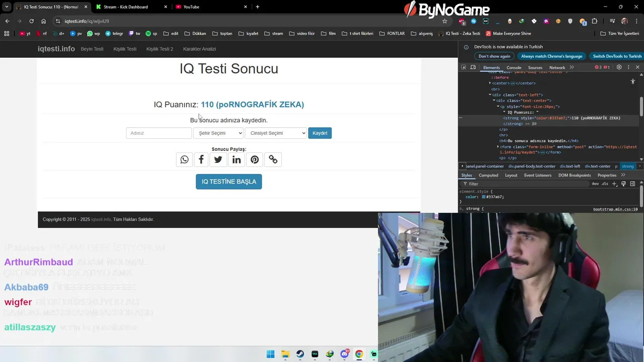The height and width of the screenshot is (362, 644).
Task: Share result on Pinterest
Action: 255,159
